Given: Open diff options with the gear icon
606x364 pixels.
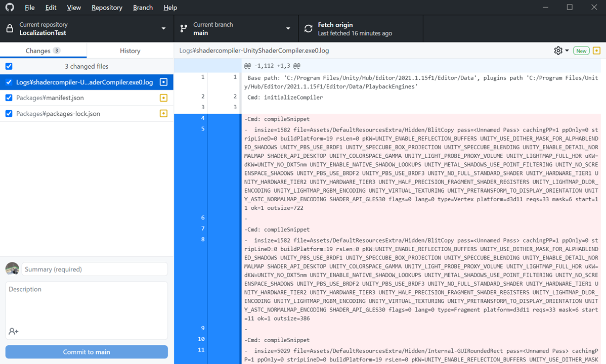Looking at the screenshot, I should click(558, 51).
